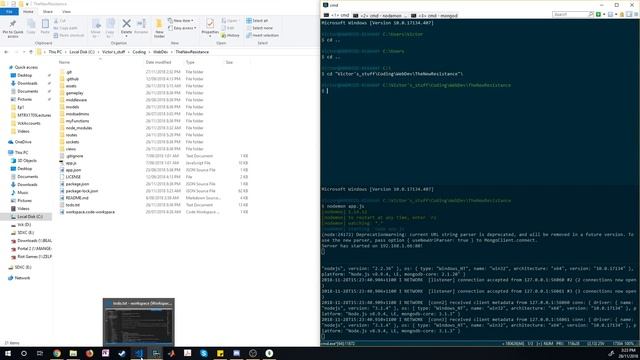The height and width of the screenshot is (360, 640).
Task: Open Visual Studio Code from taskbar
Action: (x=139, y=353)
